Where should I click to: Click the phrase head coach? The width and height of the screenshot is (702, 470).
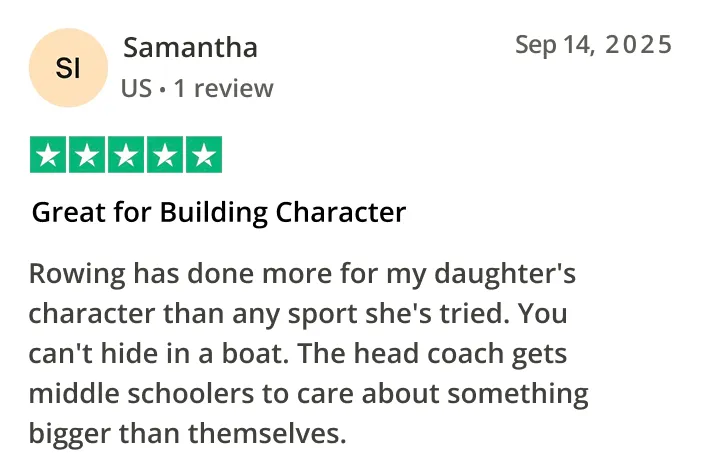(429, 354)
